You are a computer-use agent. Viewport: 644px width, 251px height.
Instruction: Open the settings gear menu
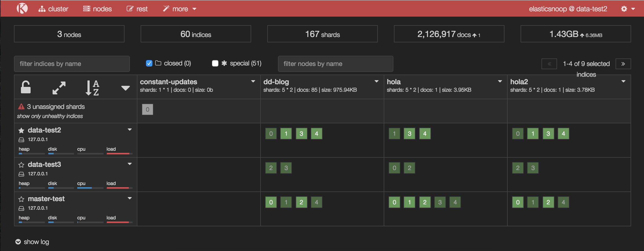click(x=627, y=9)
